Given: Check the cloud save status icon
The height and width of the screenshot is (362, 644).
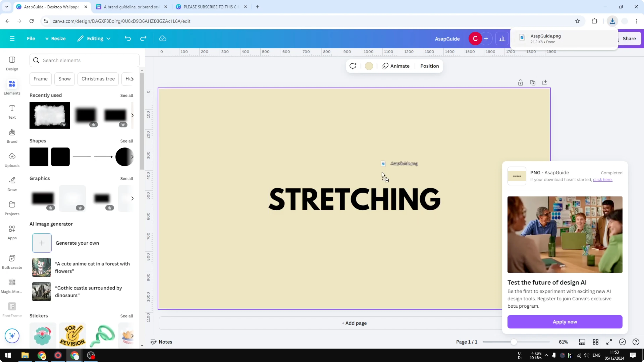Looking at the screenshot, I should [163, 38].
